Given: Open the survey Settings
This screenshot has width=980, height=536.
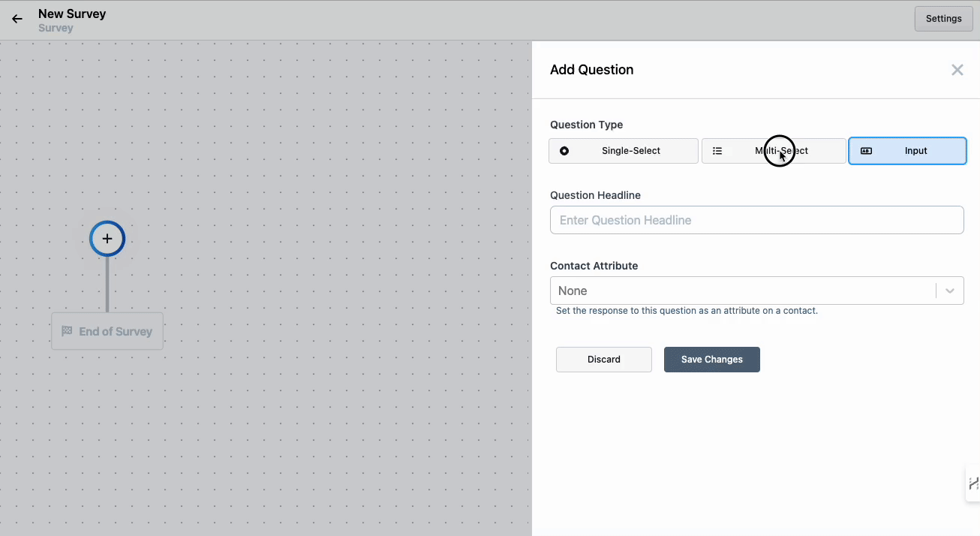Looking at the screenshot, I should click(943, 19).
